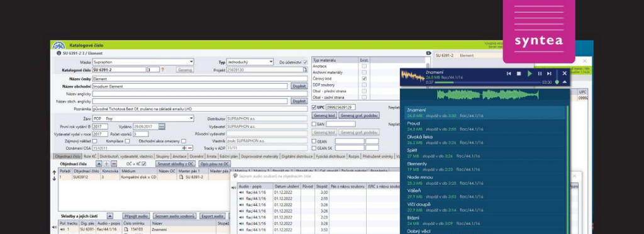Click the Export audia button

point(213,216)
